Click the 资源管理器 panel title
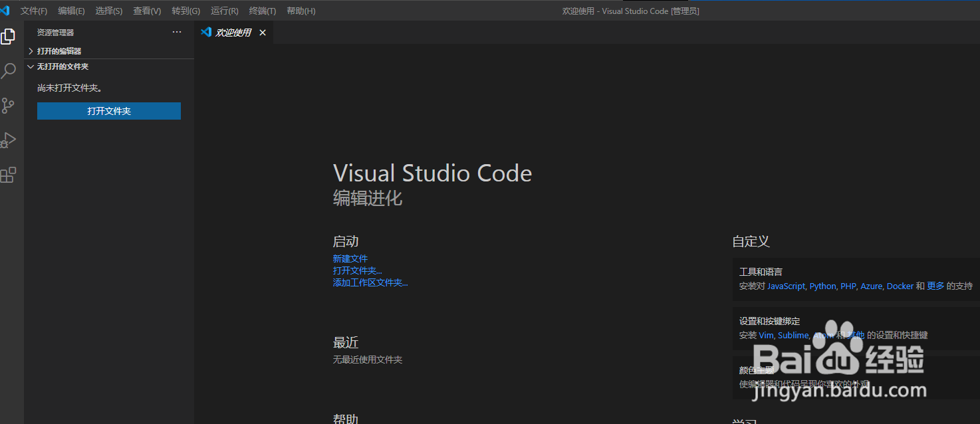 56,33
